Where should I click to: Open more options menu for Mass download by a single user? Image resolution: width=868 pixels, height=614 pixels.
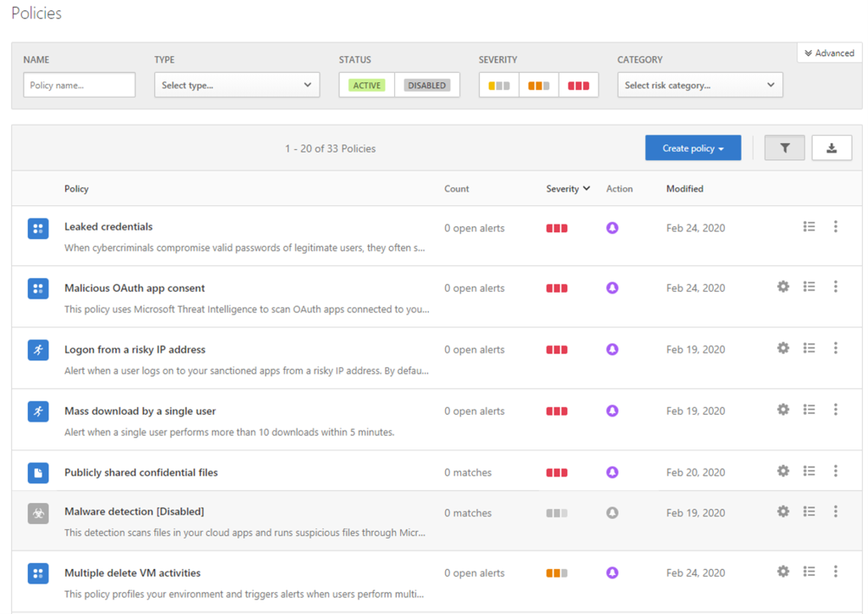tap(836, 410)
